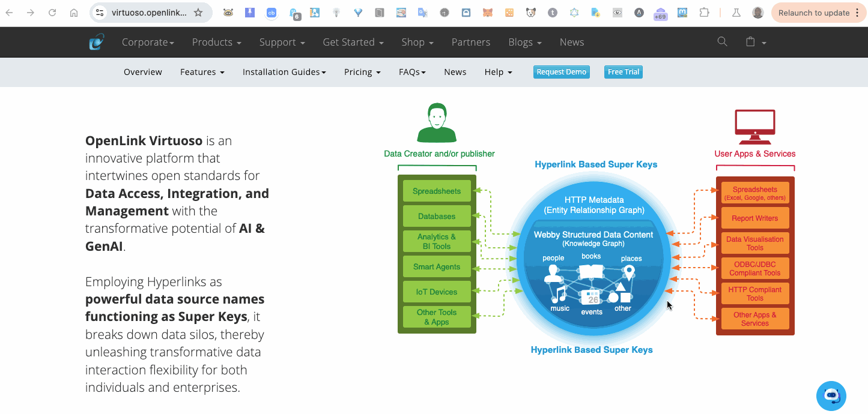Expand the Shop menu
868x414 pixels.
[x=417, y=42]
